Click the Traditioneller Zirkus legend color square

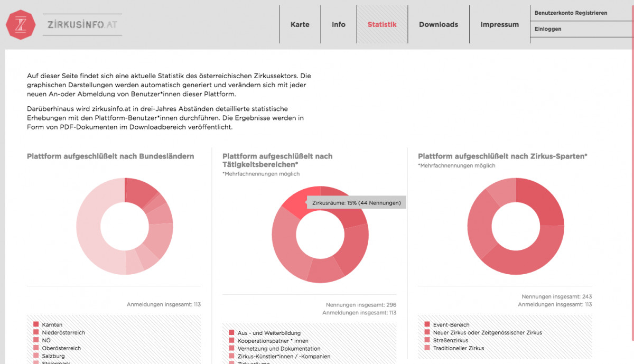pos(427,348)
